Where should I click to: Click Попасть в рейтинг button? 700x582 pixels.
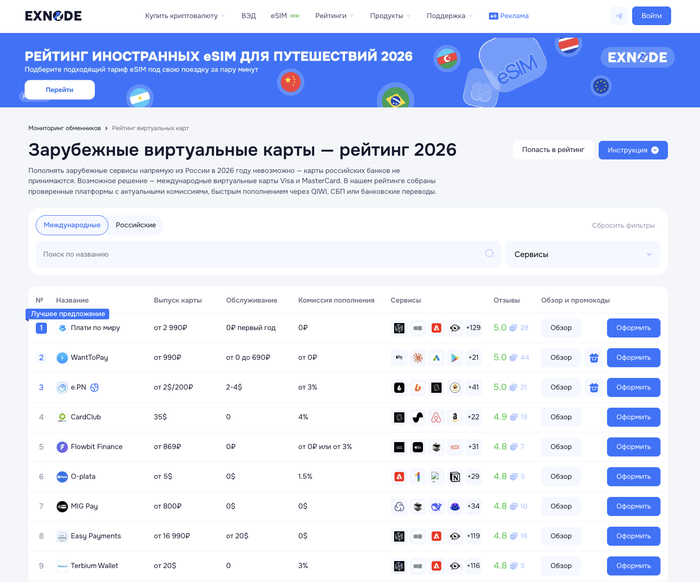(553, 150)
